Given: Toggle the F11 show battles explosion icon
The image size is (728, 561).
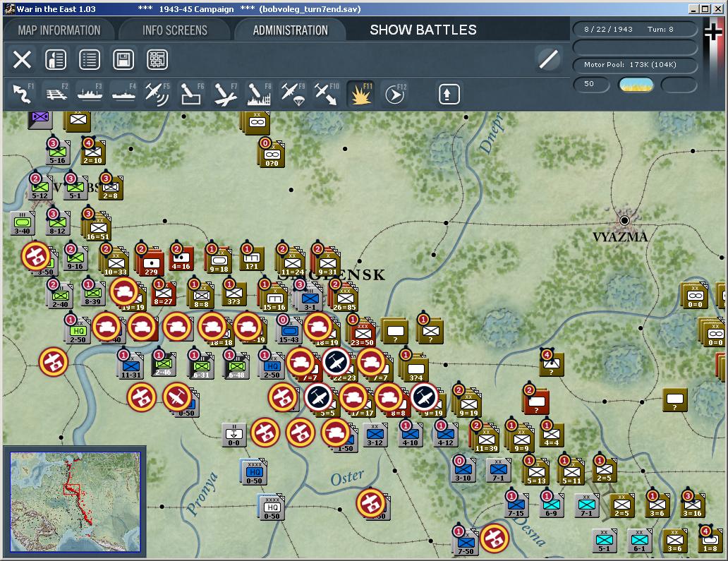Looking at the screenshot, I should click(360, 93).
